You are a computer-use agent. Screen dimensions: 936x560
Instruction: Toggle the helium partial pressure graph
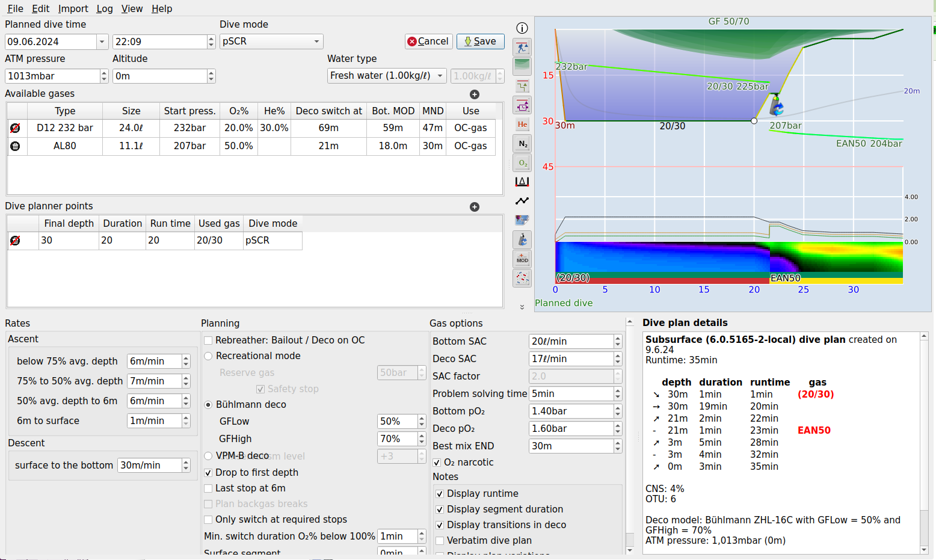point(522,124)
